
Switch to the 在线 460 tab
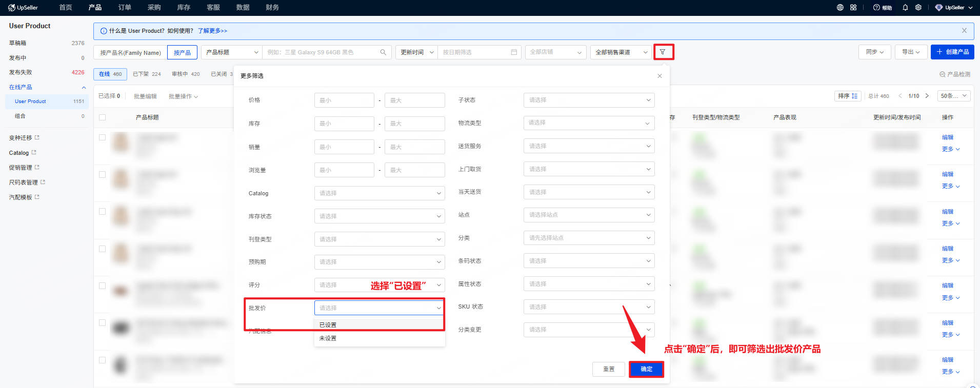tap(110, 74)
